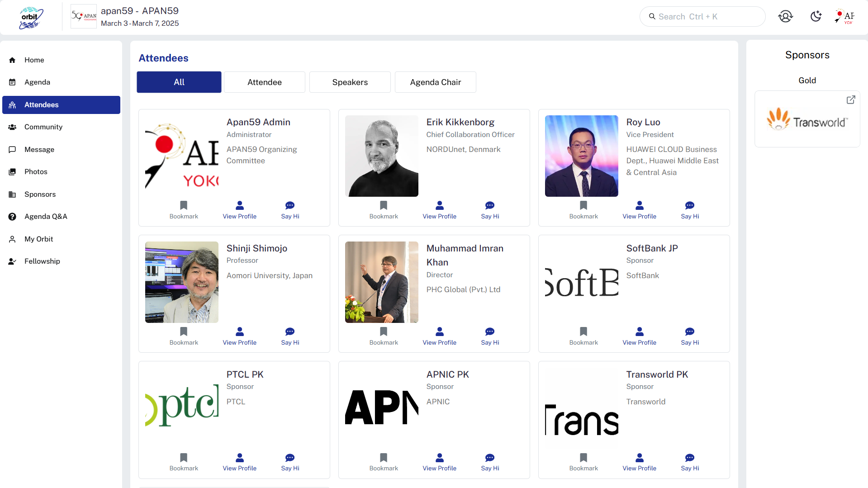
Task: Bookmark Erik Kikkenborg
Action: tap(384, 210)
